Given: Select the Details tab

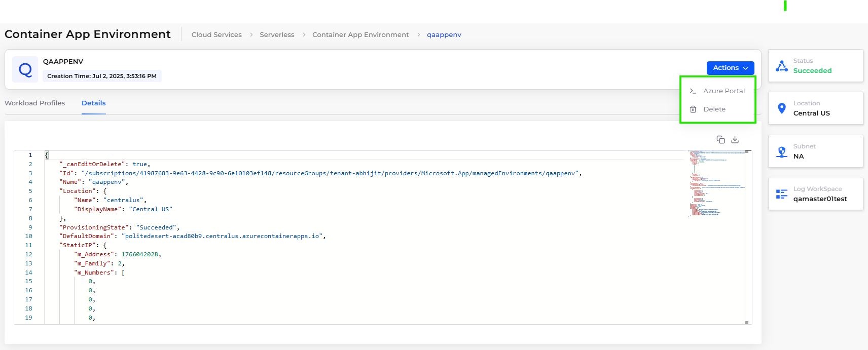Looking at the screenshot, I should [x=94, y=103].
